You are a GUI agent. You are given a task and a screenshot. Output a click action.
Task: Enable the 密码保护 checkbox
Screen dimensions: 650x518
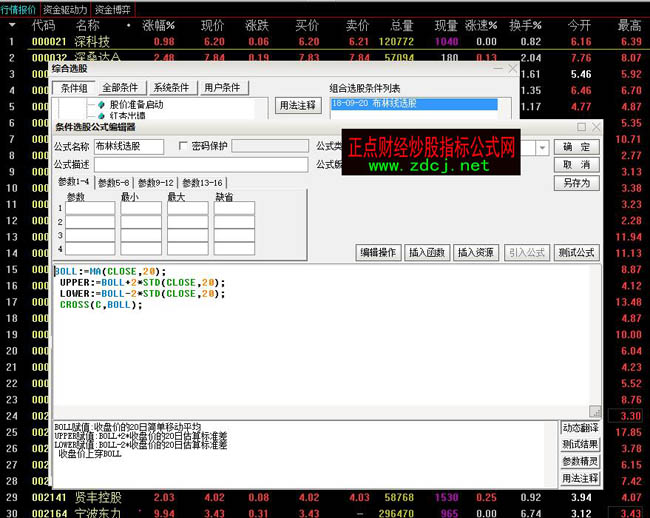pyautogui.click(x=183, y=146)
